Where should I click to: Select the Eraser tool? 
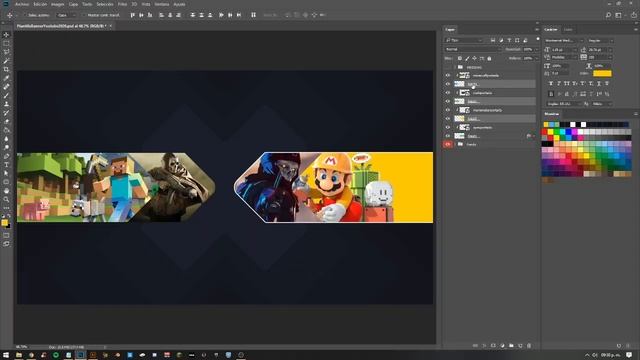click(6, 121)
